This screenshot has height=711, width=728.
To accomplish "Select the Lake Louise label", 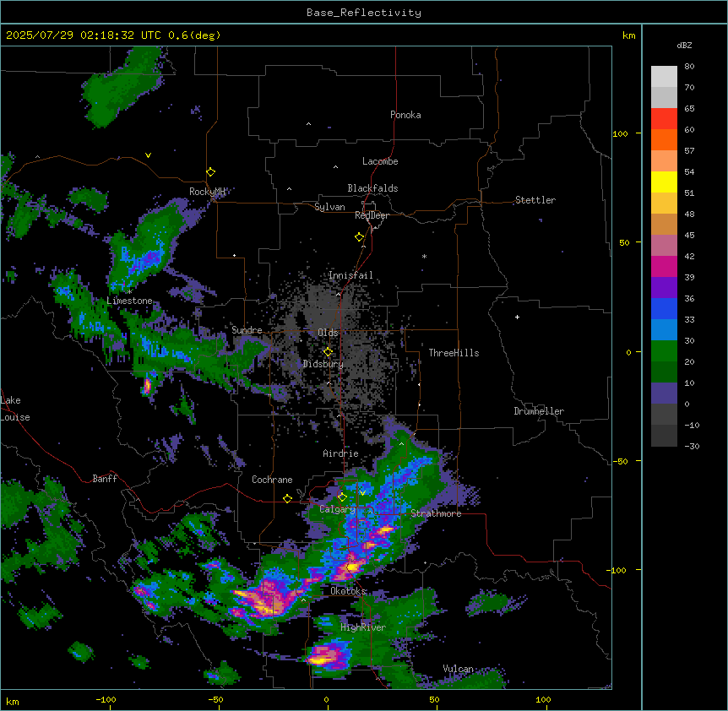I will tap(15, 409).
